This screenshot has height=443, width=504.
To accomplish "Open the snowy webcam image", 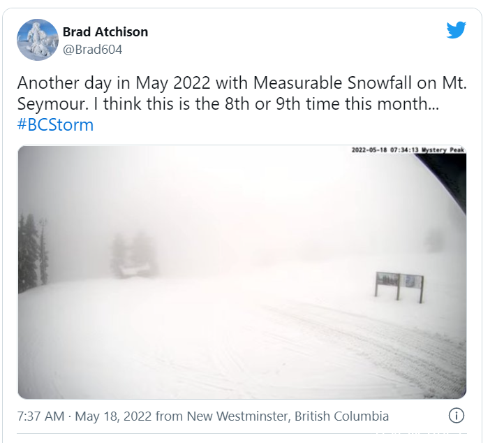I will pos(242,273).
